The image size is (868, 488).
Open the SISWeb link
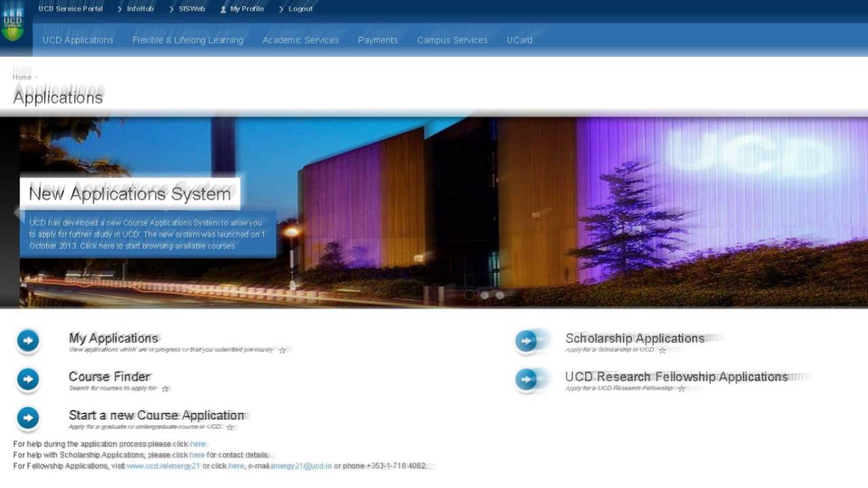click(192, 9)
